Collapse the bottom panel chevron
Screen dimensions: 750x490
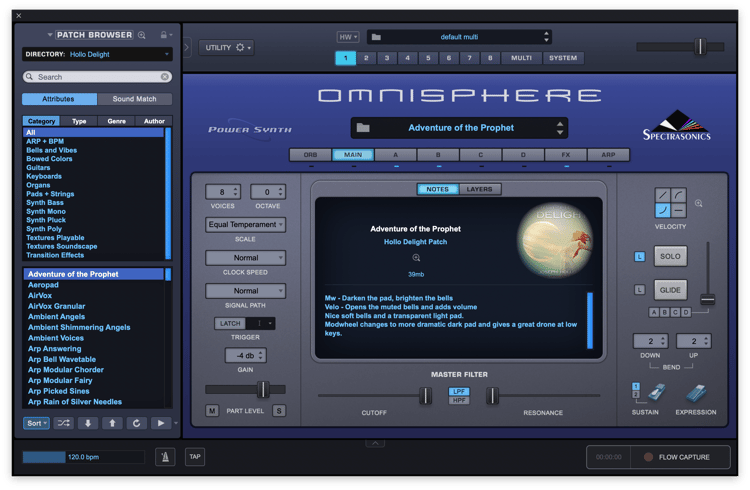[x=375, y=443]
